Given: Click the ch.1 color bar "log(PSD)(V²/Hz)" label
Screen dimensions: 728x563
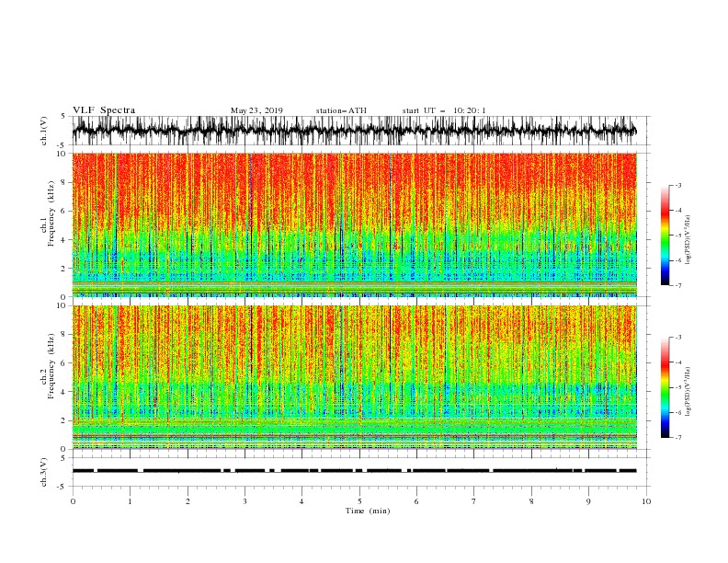Looking at the screenshot, I should coord(688,240).
